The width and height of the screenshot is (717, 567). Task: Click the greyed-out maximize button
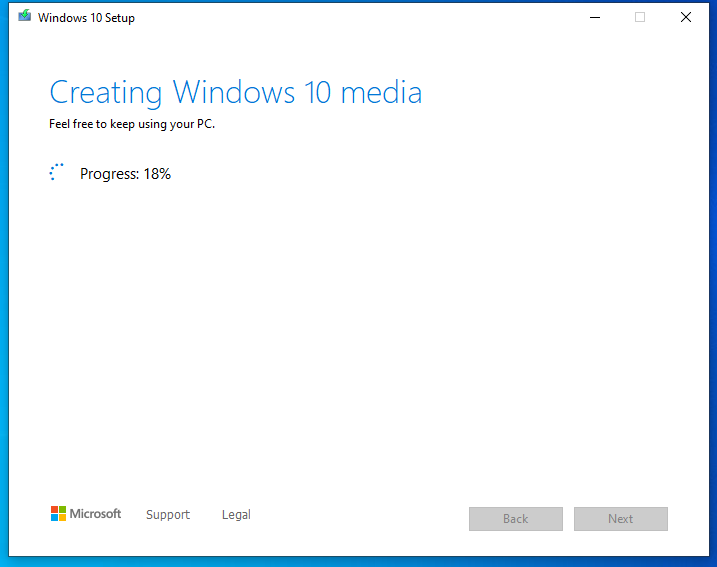click(640, 17)
